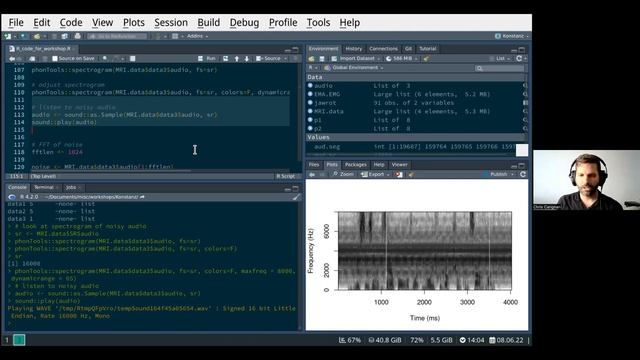Expand MRI.data list entry
This screenshot has height=360, width=640.
pyautogui.click(x=311, y=111)
